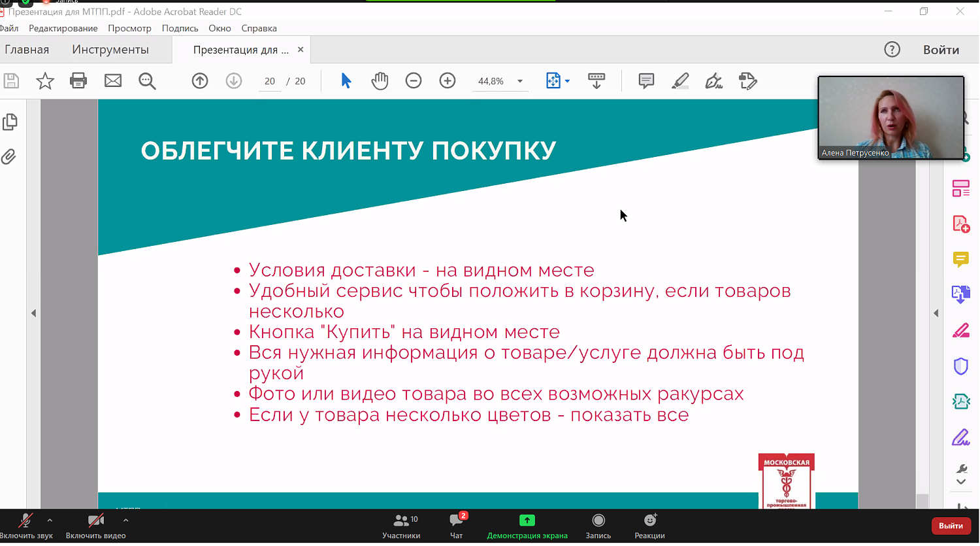The image size is (980, 546).
Task: Leave meeting with Выйти button
Action: click(951, 526)
